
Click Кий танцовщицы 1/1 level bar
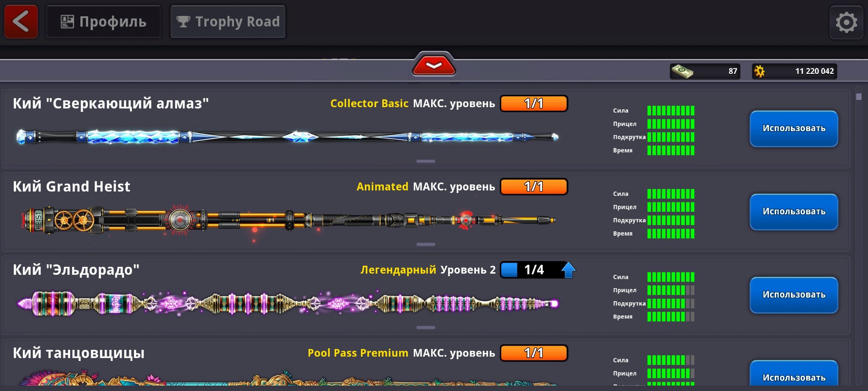(534, 353)
